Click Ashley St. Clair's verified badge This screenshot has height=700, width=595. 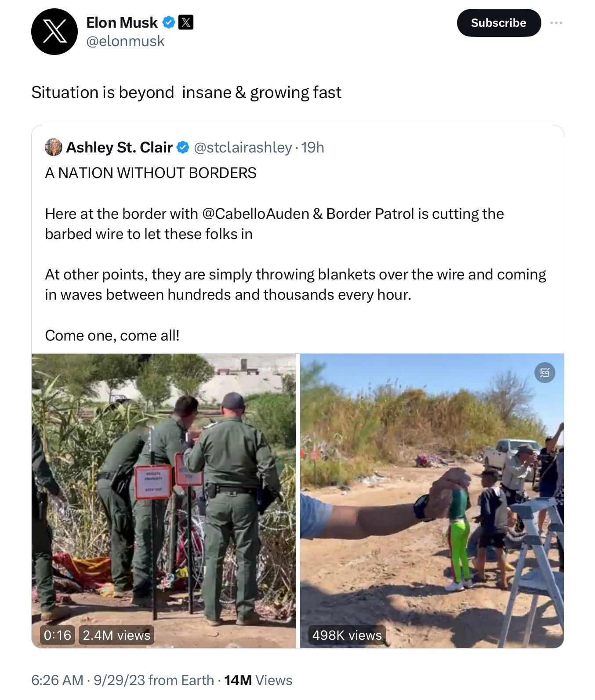pos(183,148)
